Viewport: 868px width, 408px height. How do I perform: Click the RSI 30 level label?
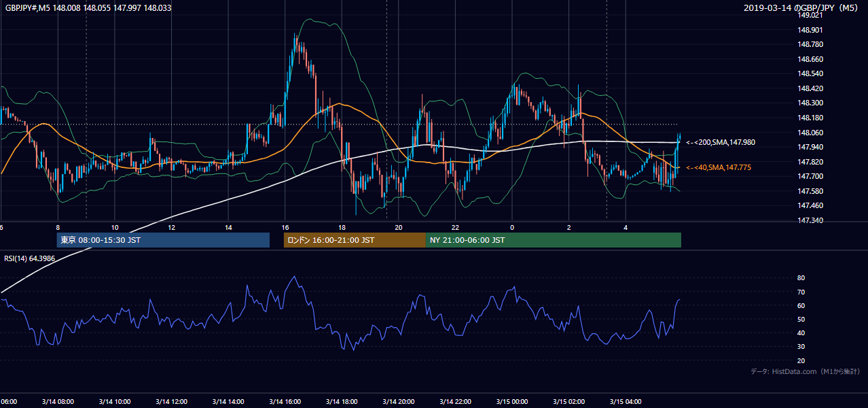801,347
